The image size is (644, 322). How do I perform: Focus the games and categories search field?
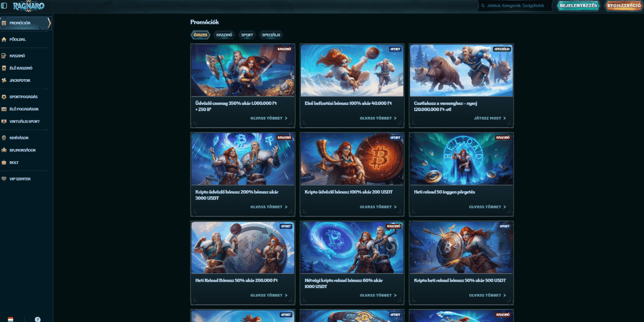pos(515,6)
